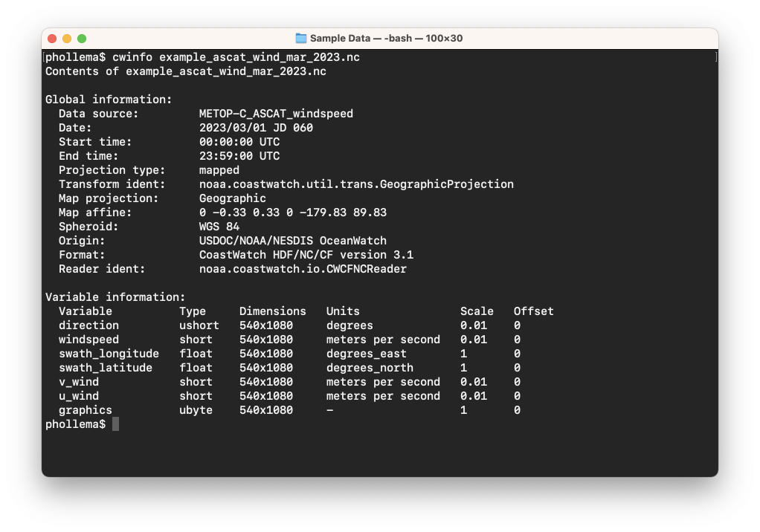Click the 'WGS 84' spheroid value
This screenshot has width=760, height=532.
[219, 227]
